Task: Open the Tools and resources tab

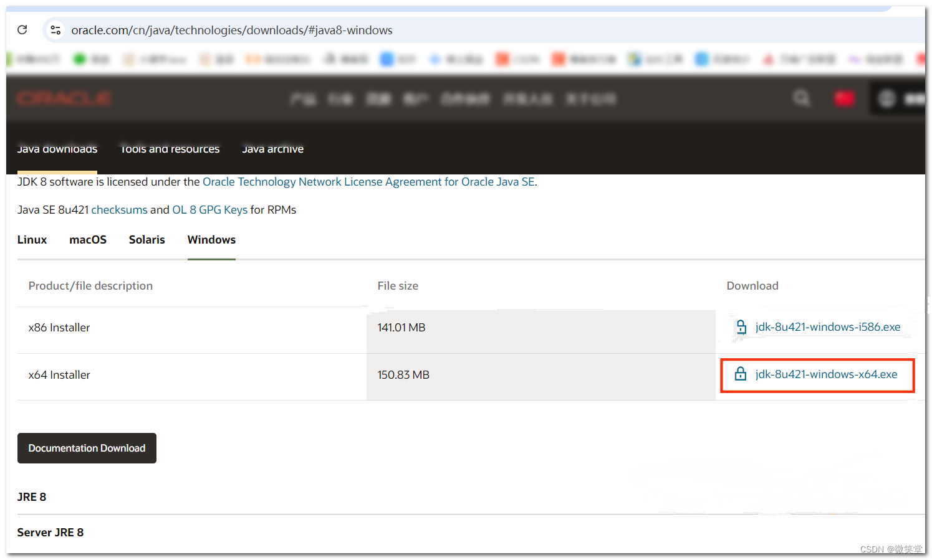Action: click(x=170, y=149)
